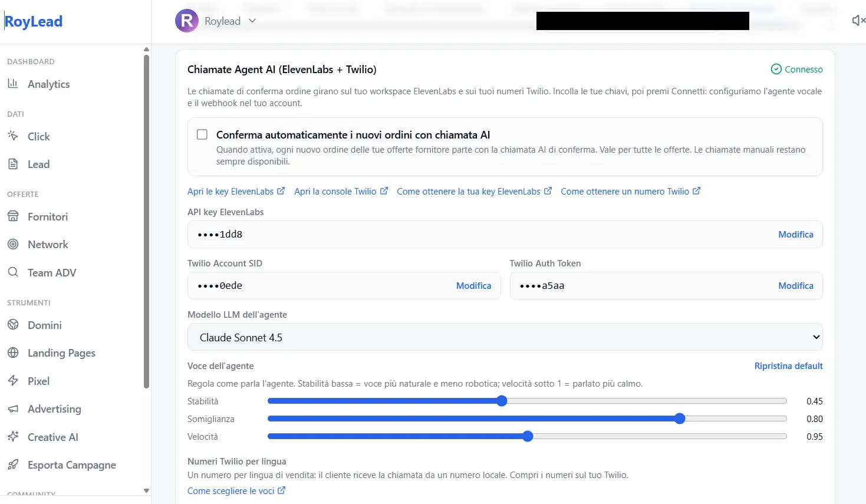Open the Modello LLM dell'agente dropdown
The width and height of the screenshot is (866, 504).
click(x=505, y=337)
